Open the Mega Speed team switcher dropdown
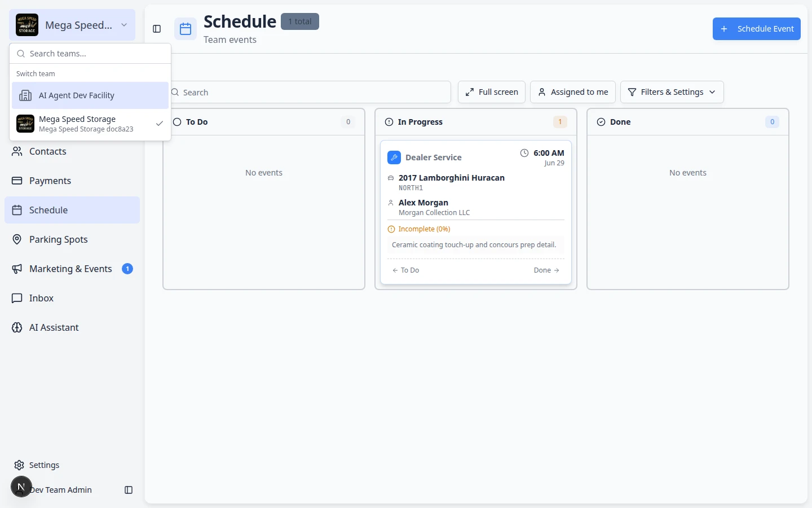The height and width of the screenshot is (508, 812). pos(72,25)
